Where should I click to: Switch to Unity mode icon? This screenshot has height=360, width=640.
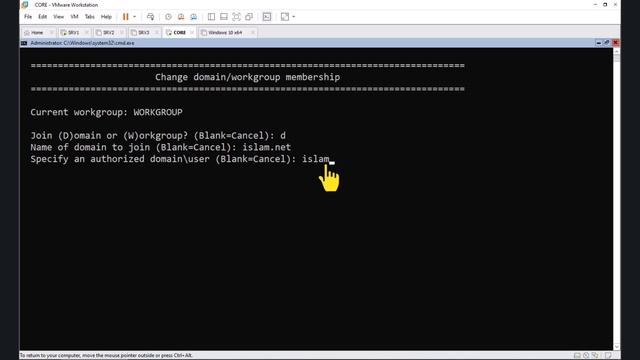[249, 17]
